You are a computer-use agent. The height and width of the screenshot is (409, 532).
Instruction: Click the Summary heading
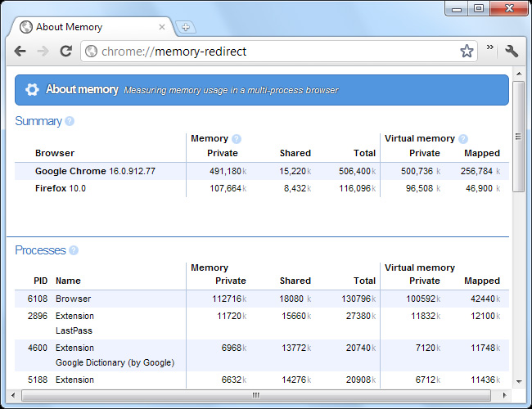coord(38,121)
